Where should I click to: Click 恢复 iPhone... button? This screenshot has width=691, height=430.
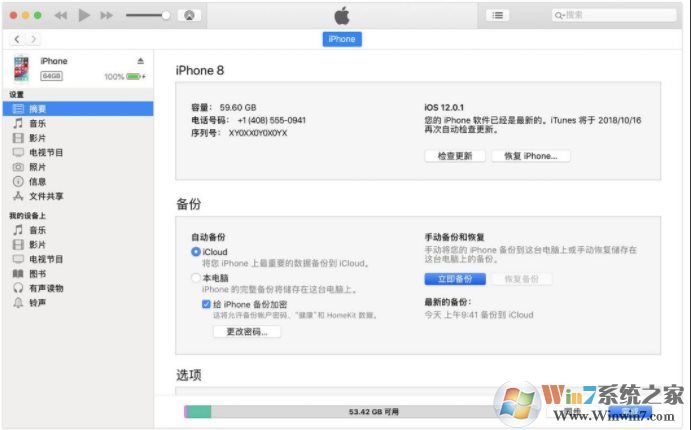531,156
